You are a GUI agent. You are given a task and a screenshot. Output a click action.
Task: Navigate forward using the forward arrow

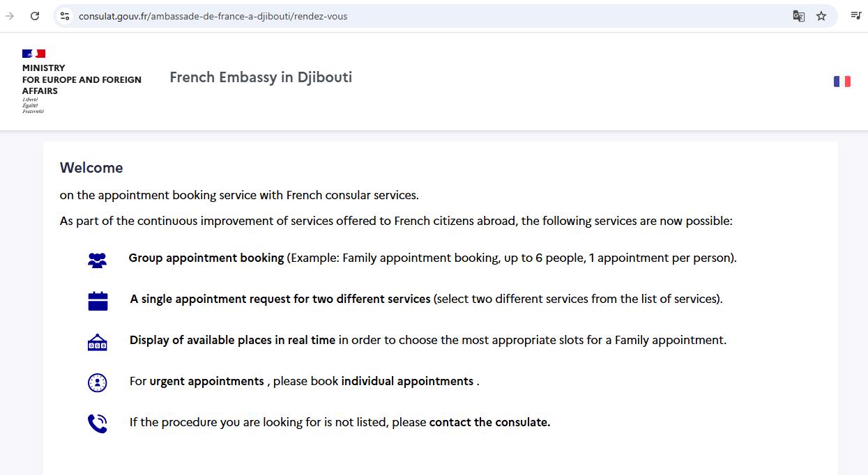8,15
